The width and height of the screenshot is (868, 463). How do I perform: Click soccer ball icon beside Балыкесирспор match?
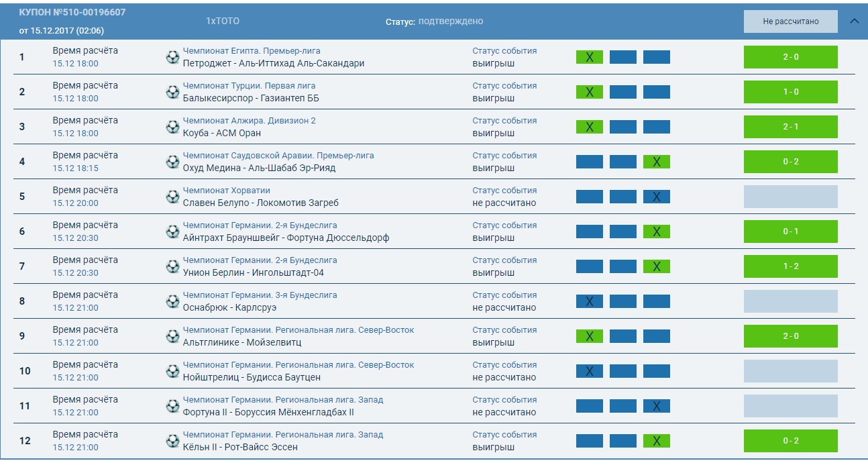(172, 92)
